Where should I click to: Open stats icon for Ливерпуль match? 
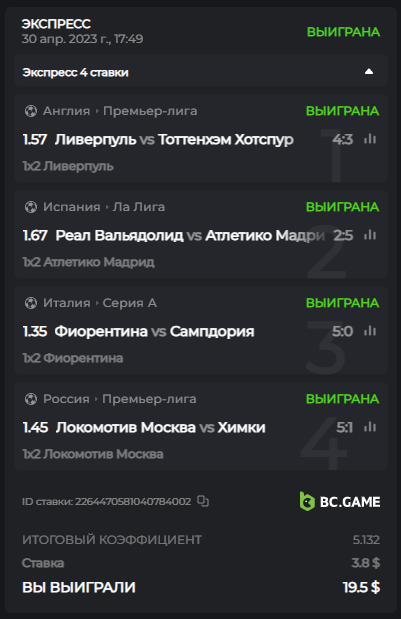370,139
